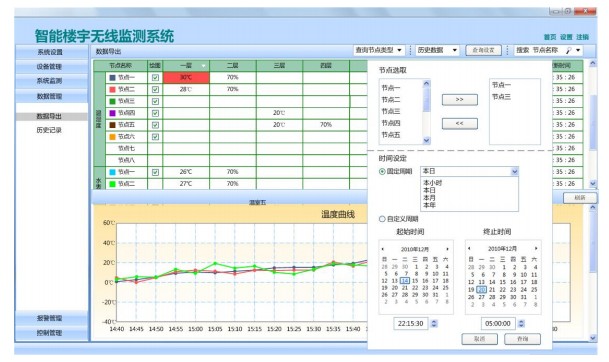Remove a node using the << button

[x=459, y=124]
